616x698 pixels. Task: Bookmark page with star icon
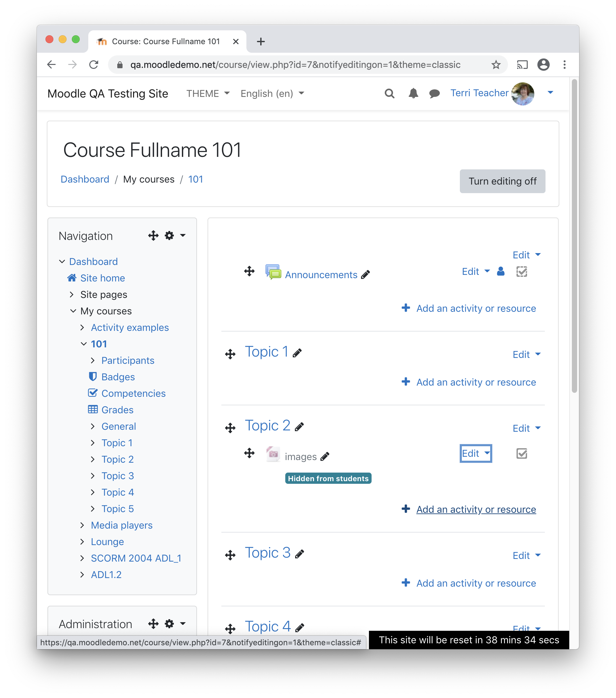coord(495,65)
